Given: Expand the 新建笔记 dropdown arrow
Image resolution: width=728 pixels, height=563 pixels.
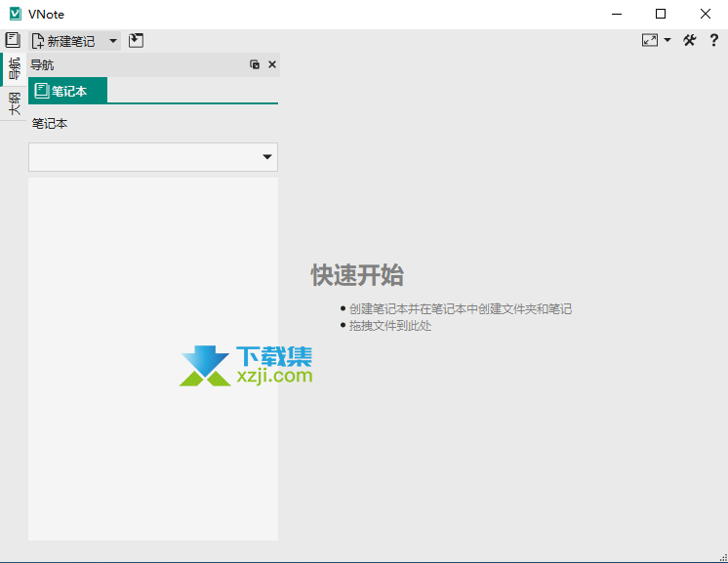Looking at the screenshot, I should [113, 41].
